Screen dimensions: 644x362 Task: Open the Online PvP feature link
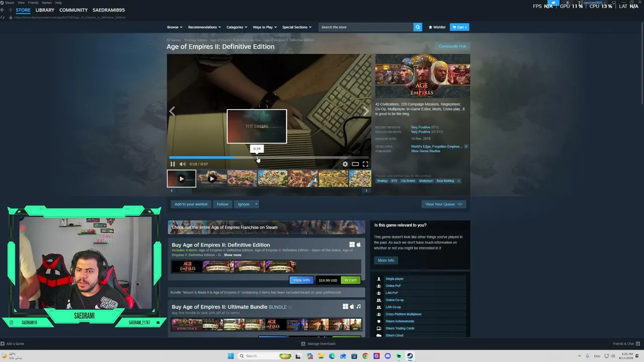(393, 286)
